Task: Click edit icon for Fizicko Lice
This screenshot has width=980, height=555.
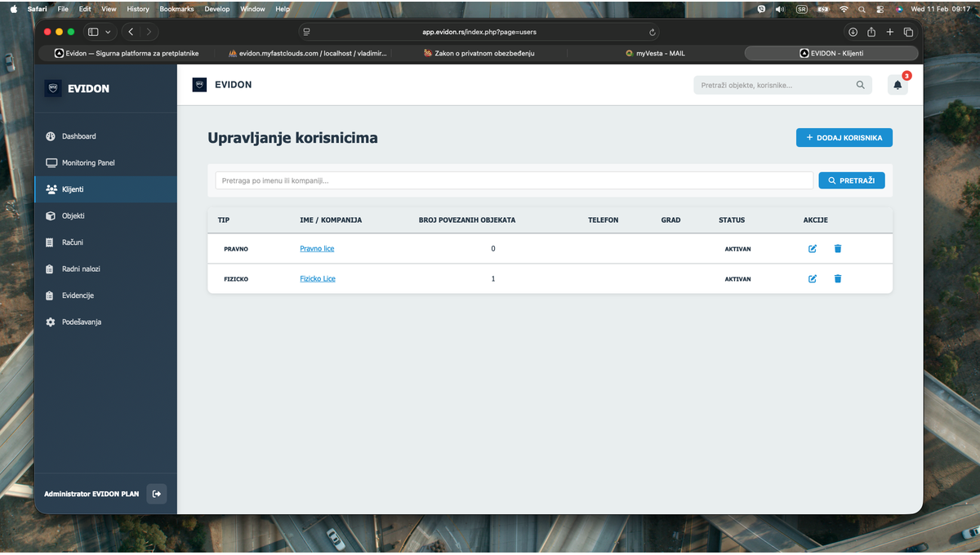Action: [812, 279]
